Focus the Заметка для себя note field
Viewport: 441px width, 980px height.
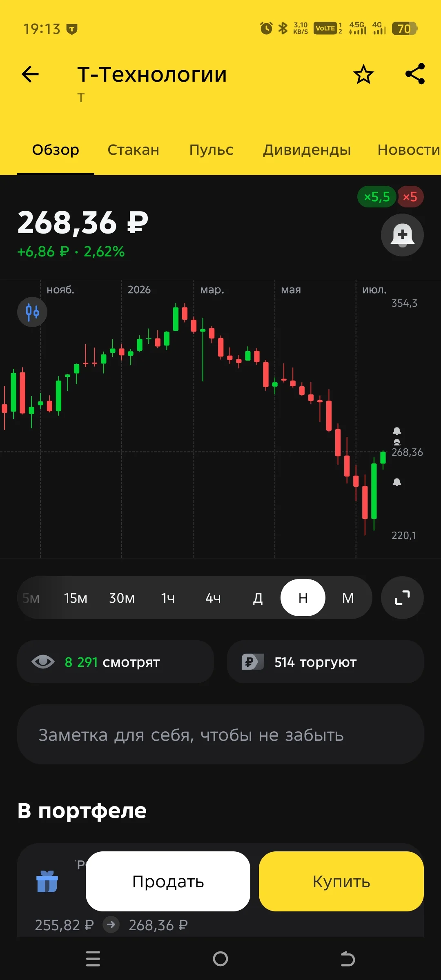click(220, 734)
